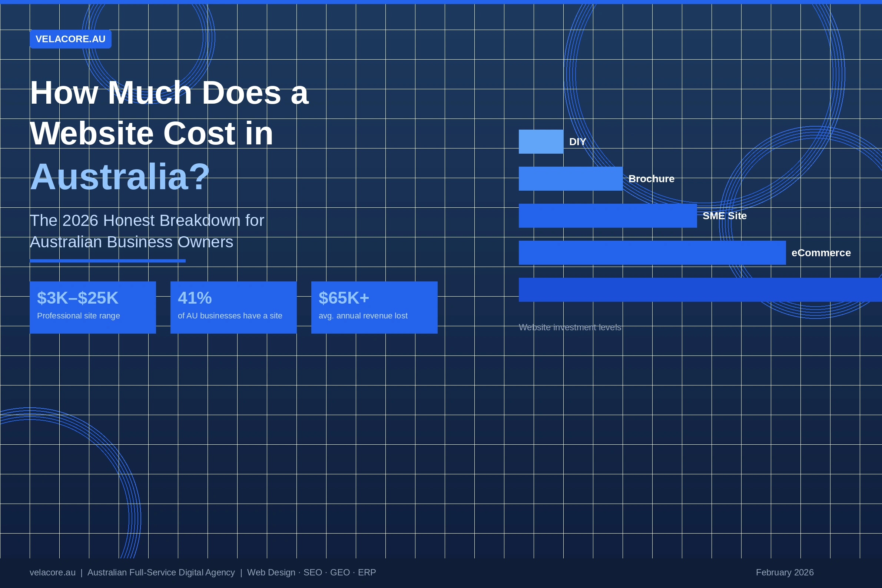Select the $3K–$25K stat card

93,307
